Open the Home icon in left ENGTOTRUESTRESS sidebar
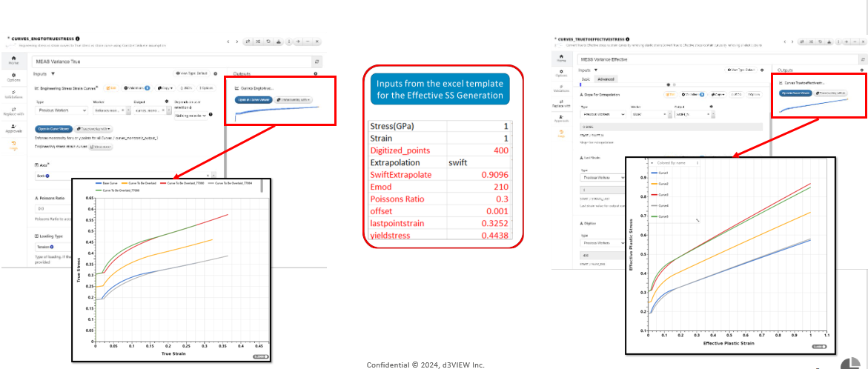This screenshot has height=369, width=868. [x=13, y=60]
